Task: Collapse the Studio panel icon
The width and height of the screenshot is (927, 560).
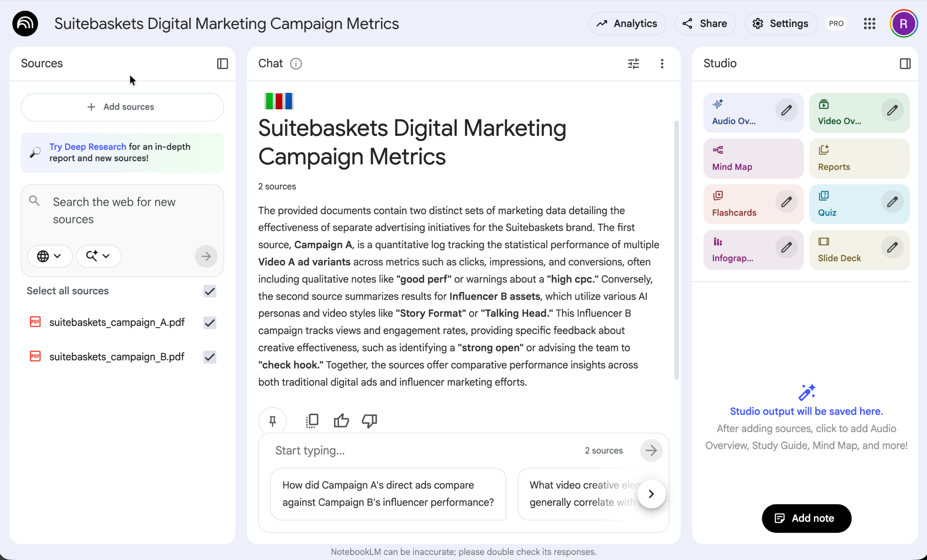Action: pyautogui.click(x=905, y=64)
